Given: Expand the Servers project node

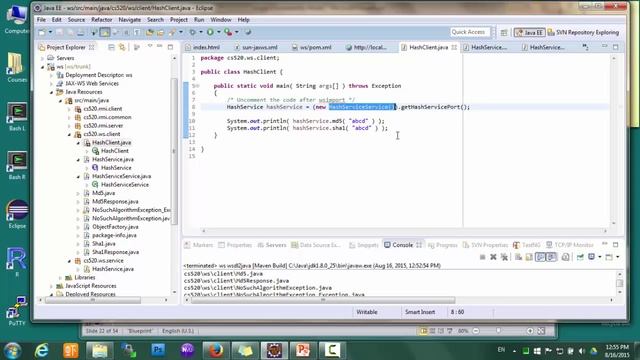Looking at the screenshot, I should pyautogui.click(x=42, y=58).
